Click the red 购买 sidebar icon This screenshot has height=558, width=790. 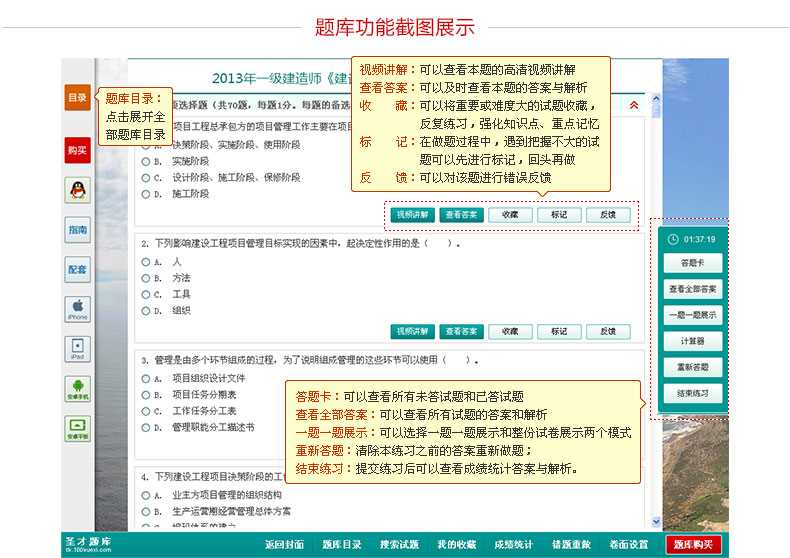tap(77, 150)
